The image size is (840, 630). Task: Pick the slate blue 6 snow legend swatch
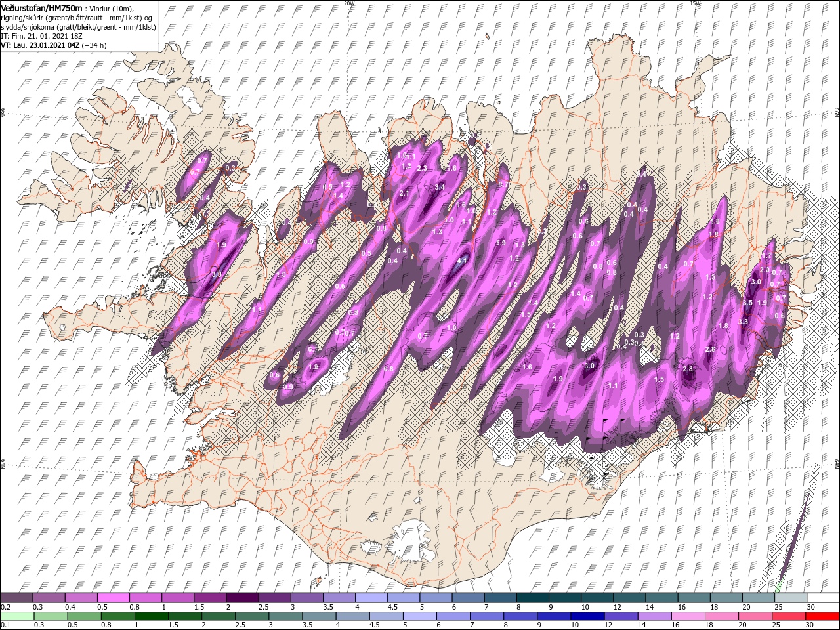(x=467, y=598)
